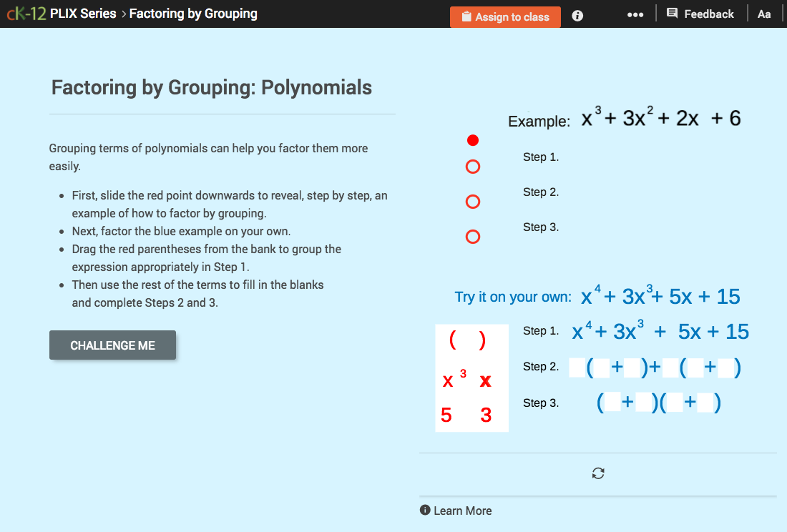Screen dimensions: 787x532
Task: Click the Learn More info icon
Action: pyautogui.click(x=424, y=511)
